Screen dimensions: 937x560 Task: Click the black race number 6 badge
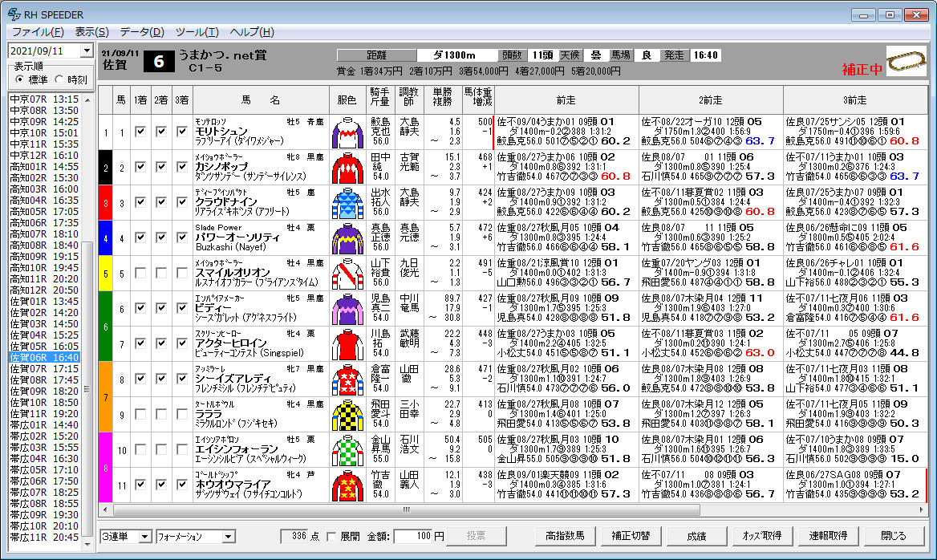(x=158, y=61)
